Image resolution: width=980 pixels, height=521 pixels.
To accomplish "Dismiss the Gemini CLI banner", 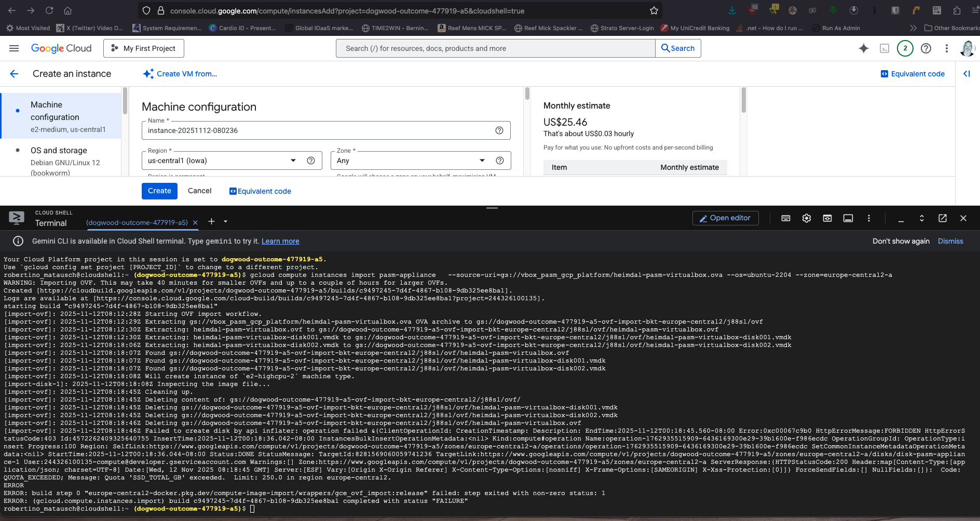I will tap(950, 241).
